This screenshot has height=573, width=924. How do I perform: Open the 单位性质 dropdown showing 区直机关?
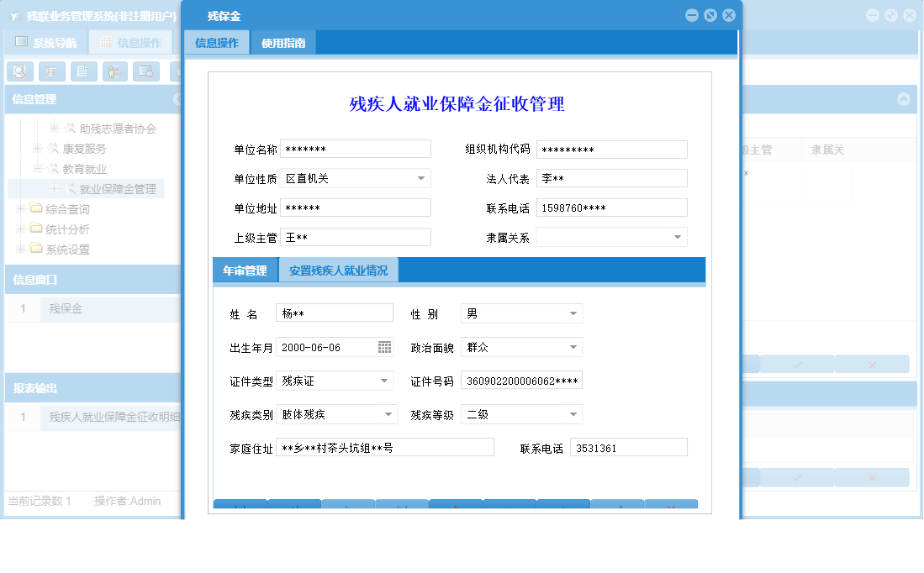(421, 178)
